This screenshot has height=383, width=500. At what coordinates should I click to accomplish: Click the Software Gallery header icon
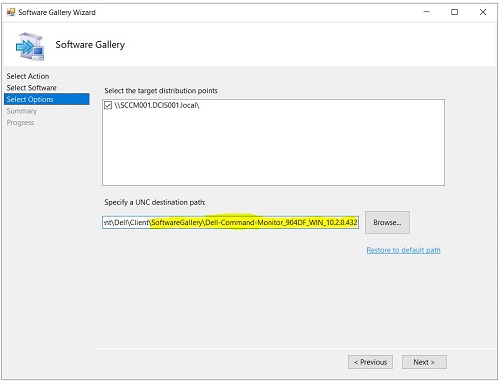point(30,46)
